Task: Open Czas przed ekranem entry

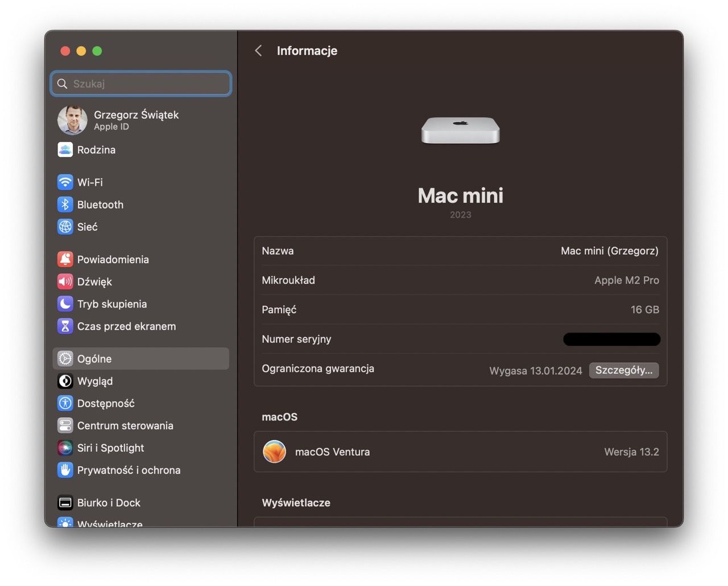Action: pos(127,326)
